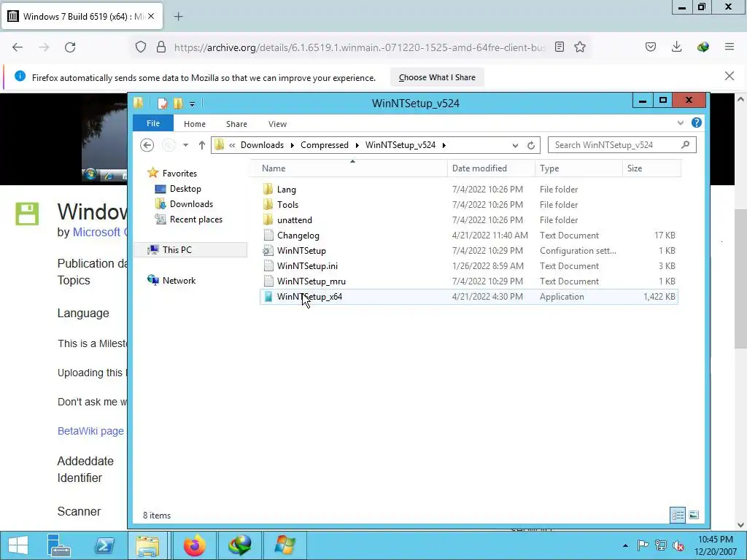Click the Firefox URL address bar
Image resolution: width=747 pixels, height=560 pixels.
(x=359, y=47)
